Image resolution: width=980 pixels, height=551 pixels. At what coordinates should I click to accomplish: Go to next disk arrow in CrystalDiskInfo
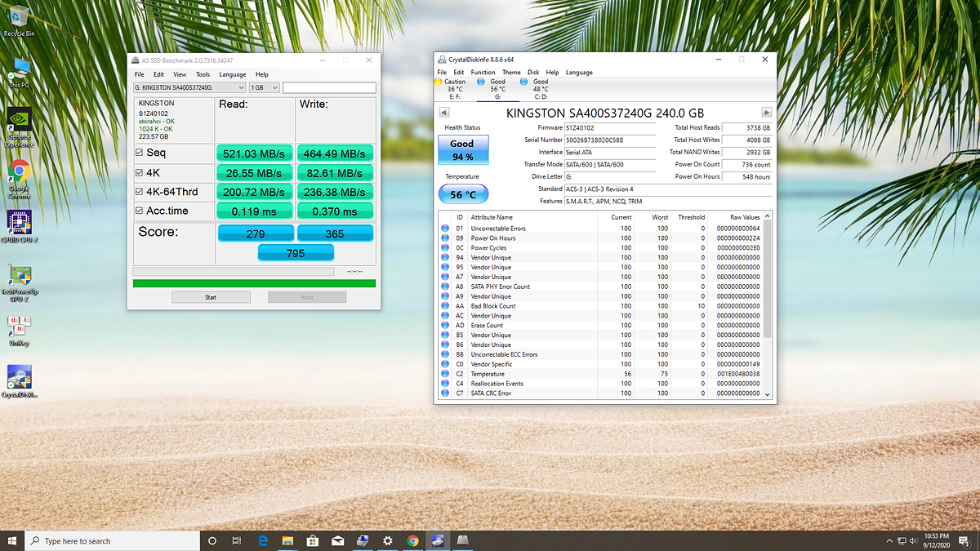pos(767,113)
